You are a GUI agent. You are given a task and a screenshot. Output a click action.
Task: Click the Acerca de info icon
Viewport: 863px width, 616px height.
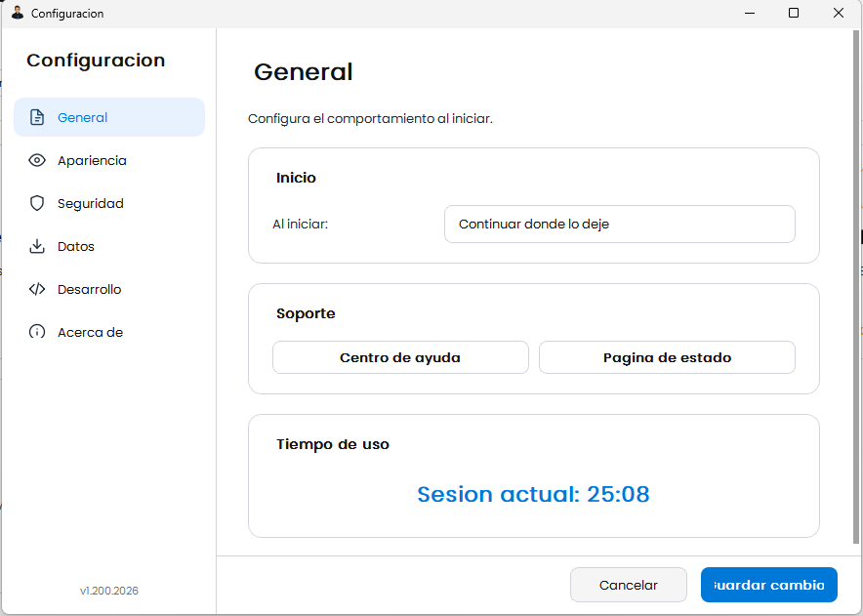[x=37, y=332]
